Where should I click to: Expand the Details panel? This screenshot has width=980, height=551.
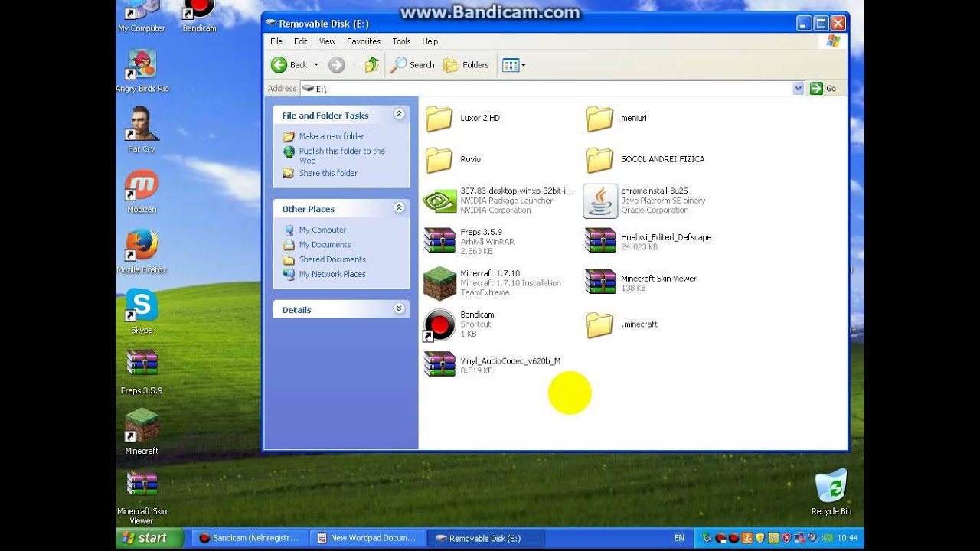399,309
